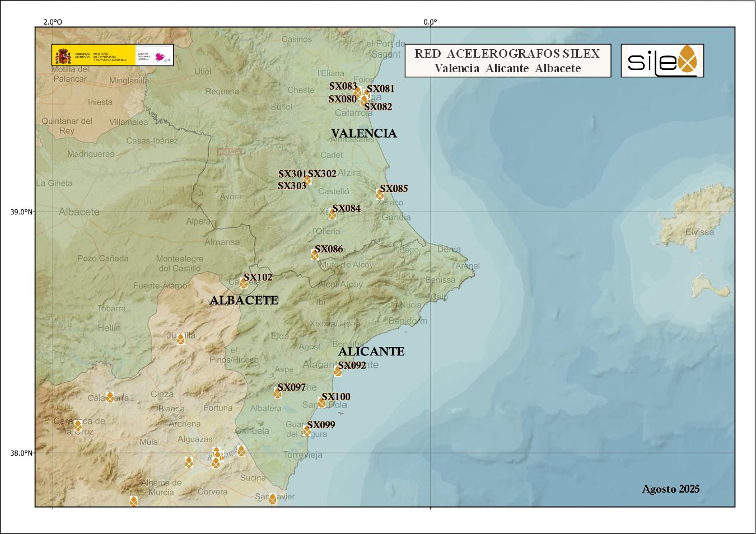Click the unlabeled marker at Jumilla
This screenshot has width=756, height=534.
coord(180,339)
